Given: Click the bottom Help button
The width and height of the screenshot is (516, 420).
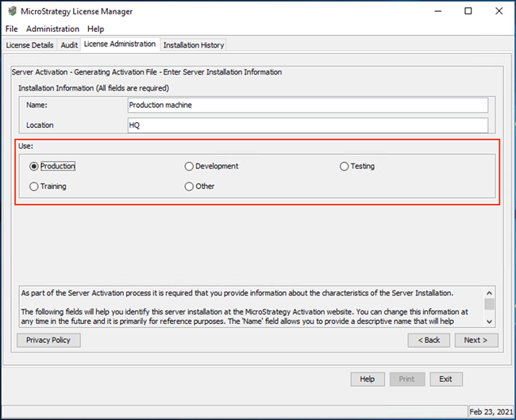Looking at the screenshot, I should pyautogui.click(x=367, y=380).
